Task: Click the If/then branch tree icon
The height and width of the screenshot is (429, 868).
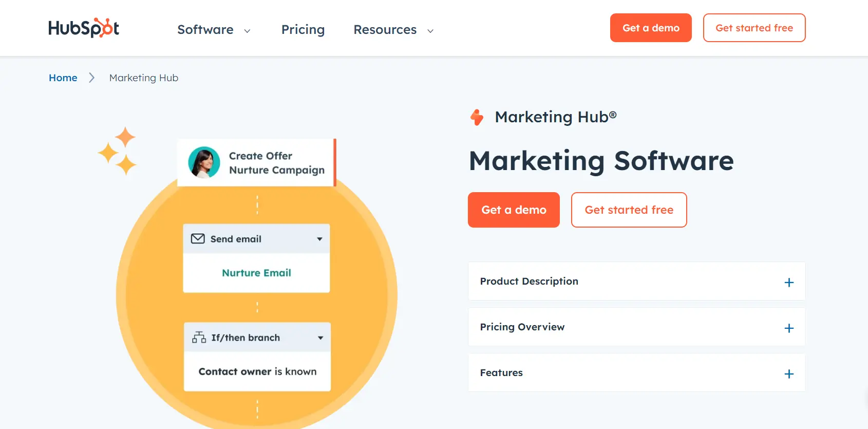Action: point(199,338)
